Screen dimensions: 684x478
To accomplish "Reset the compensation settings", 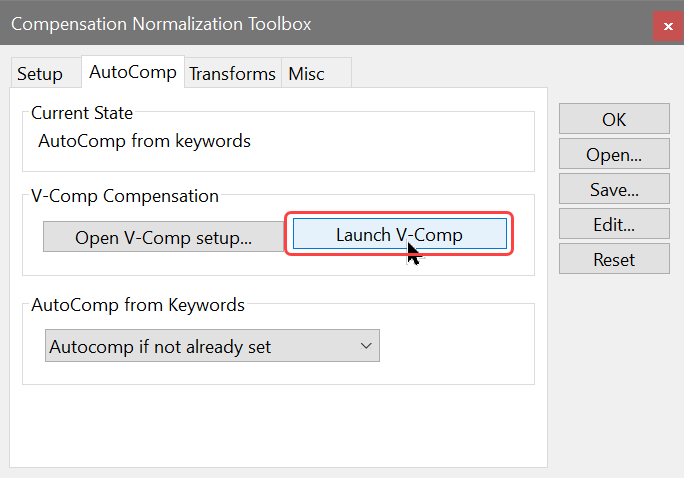I will point(614,259).
